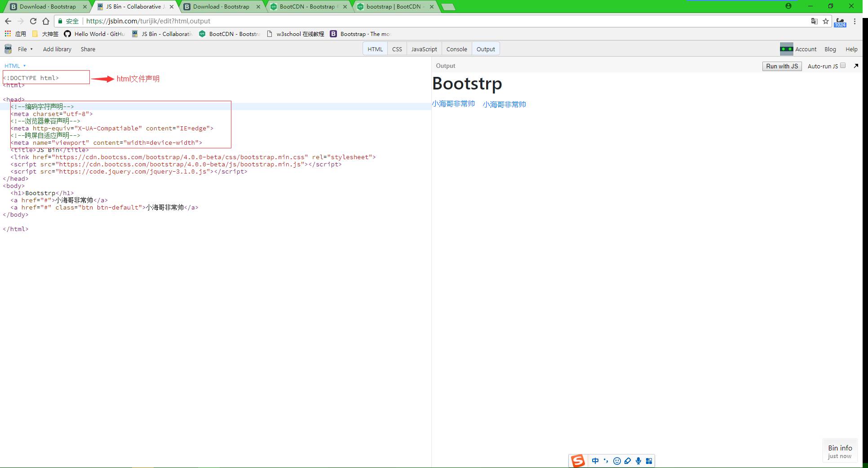Open the w3school 在线教程 bookmark
This screenshot has width=868, height=468.
[x=295, y=34]
